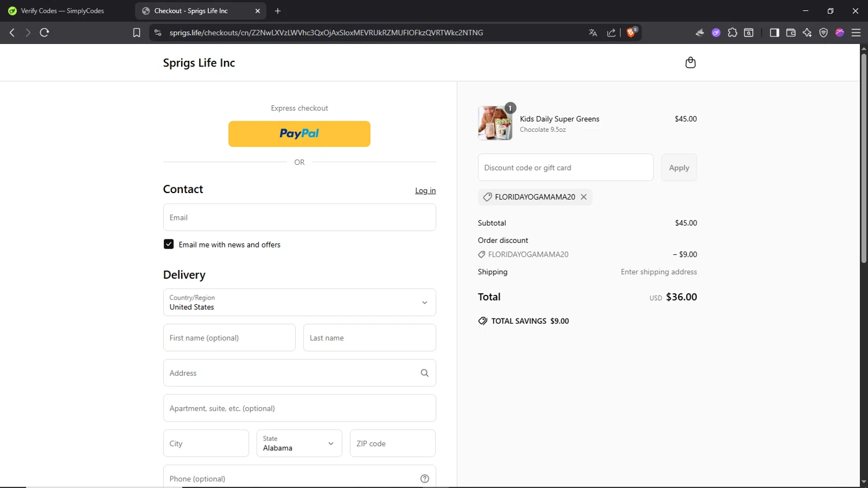Image resolution: width=868 pixels, height=488 pixels.
Task: Click the ZIP code field
Action: 393,443
